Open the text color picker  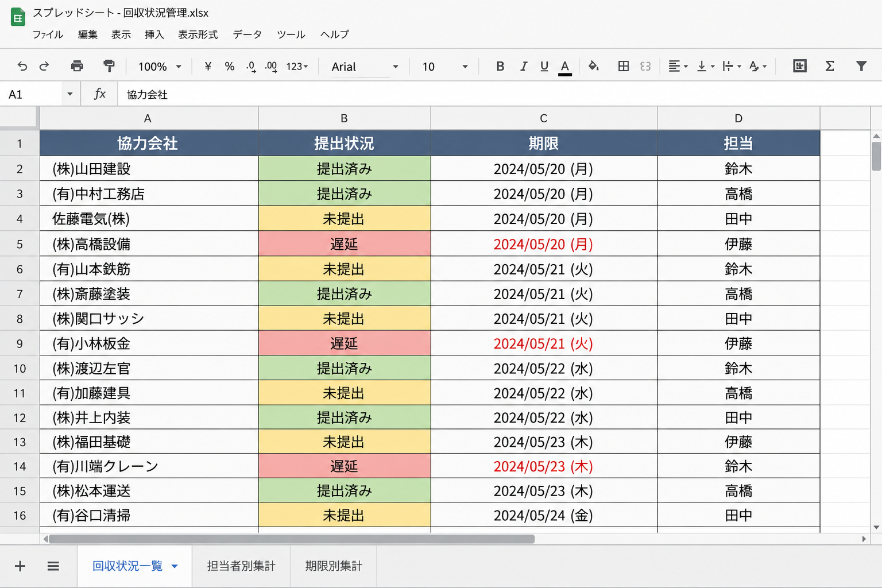(565, 67)
